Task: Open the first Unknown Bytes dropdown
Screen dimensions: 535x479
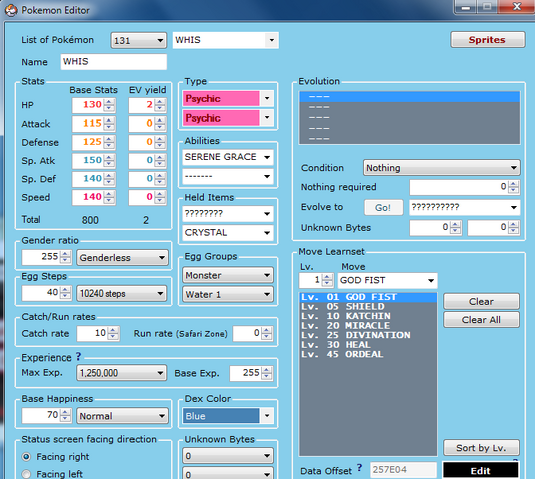Action: coord(228,456)
